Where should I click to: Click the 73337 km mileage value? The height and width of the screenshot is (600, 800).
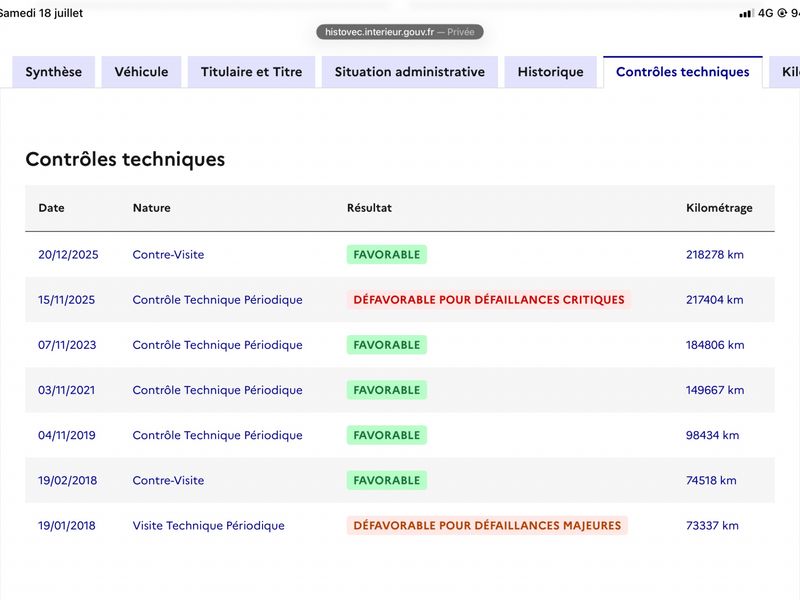tap(712, 526)
